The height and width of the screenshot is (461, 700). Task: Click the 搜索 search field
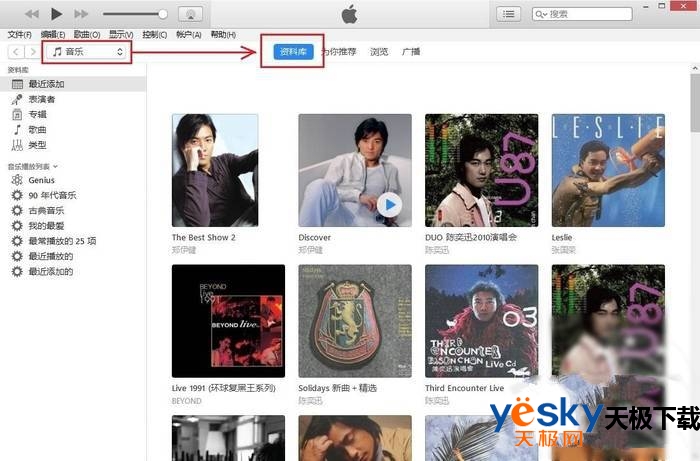coord(582,14)
